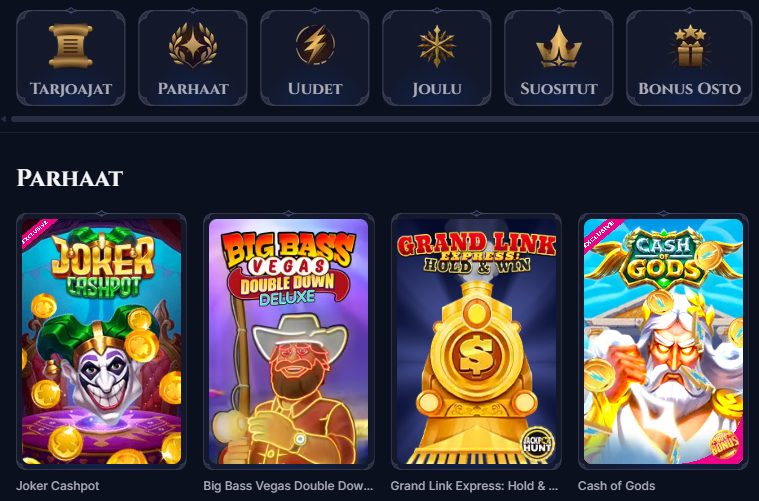Image resolution: width=759 pixels, height=501 pixels.
Task: Select the Suositut crown icon
Action: click(x=559, y=46)
